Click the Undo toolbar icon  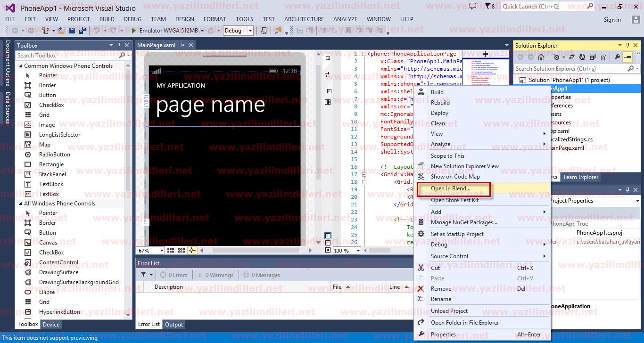[97, 31]
